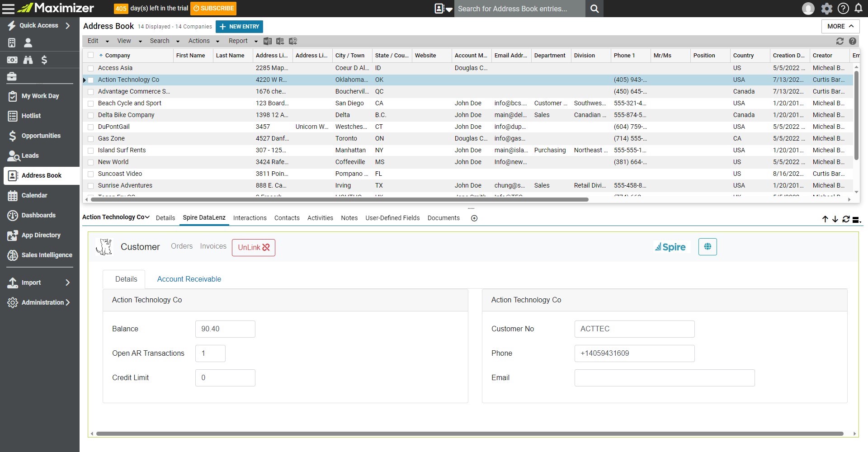
Task: Open the Spire Orders link
Action: click(x=182, y=246)
